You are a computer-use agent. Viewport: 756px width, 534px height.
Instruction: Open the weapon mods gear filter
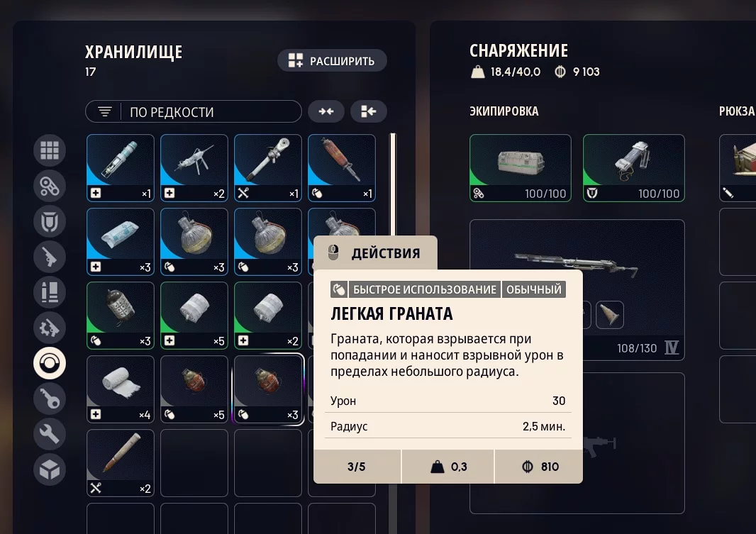point(50,328)
